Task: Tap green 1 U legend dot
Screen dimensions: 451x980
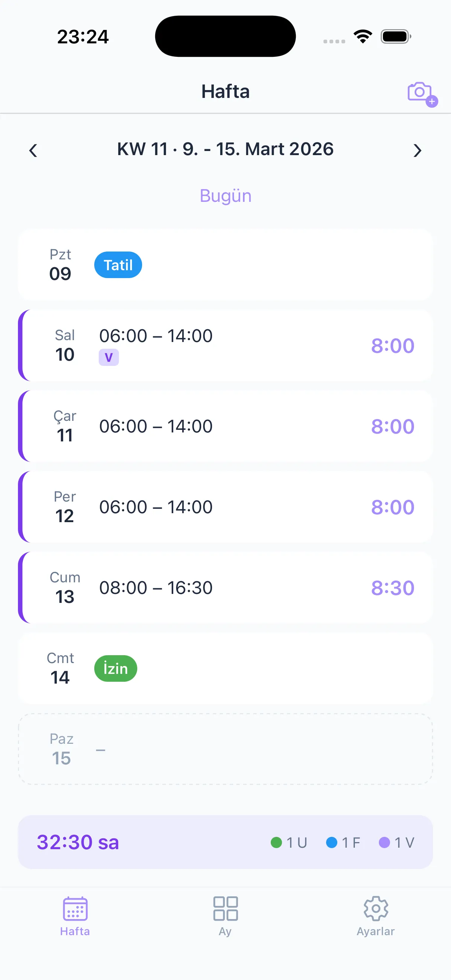Action: [276, 842]
